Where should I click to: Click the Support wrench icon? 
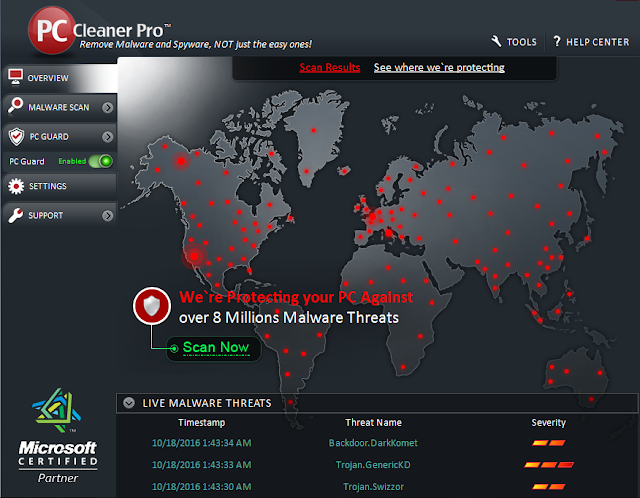[16, 215]
